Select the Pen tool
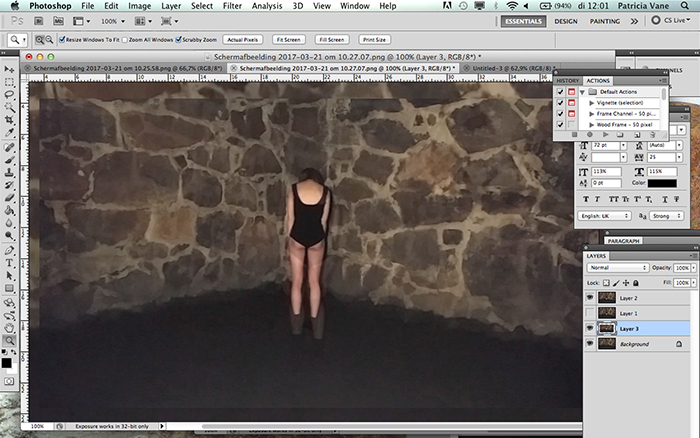 pos(9,250)
